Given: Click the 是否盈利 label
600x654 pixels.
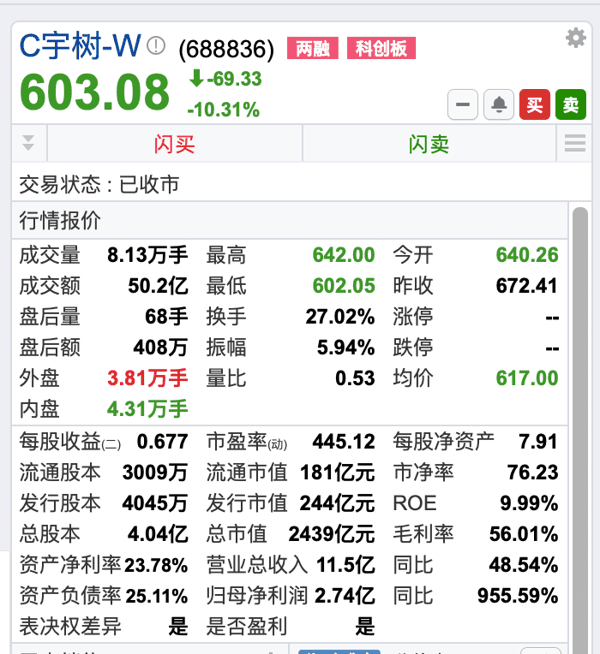Looking at the screenshot, I should tap(247, 627).
